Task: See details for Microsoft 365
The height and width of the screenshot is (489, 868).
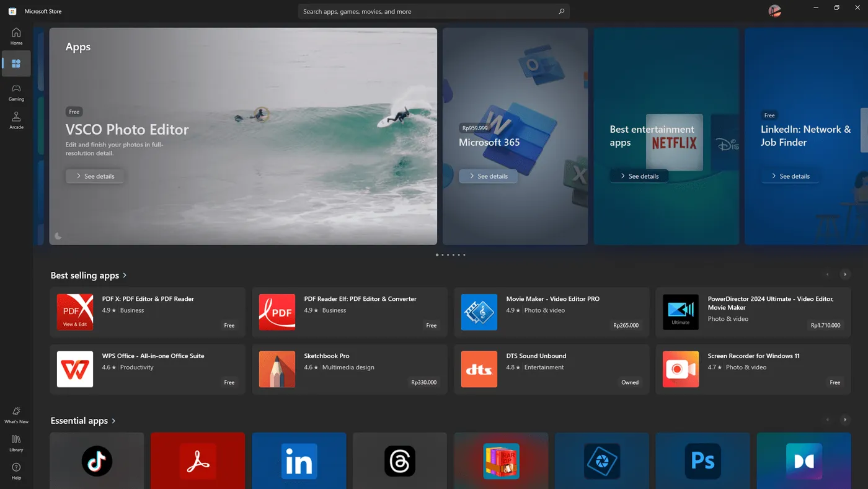Action: click(488, 176)
